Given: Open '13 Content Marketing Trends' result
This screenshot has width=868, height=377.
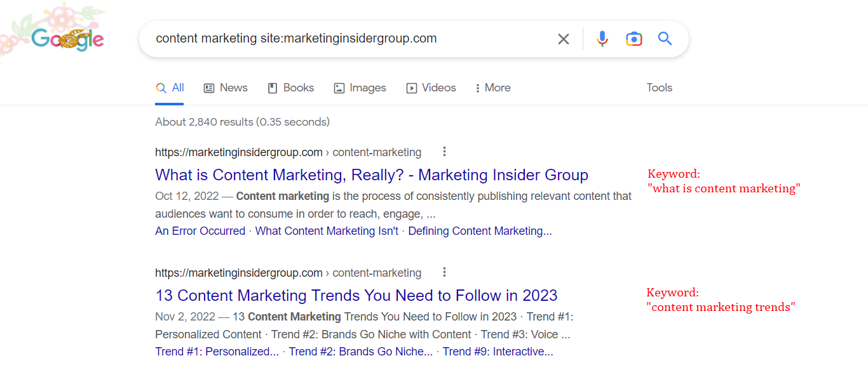Looking at the screenshot, I should point(356,295).
